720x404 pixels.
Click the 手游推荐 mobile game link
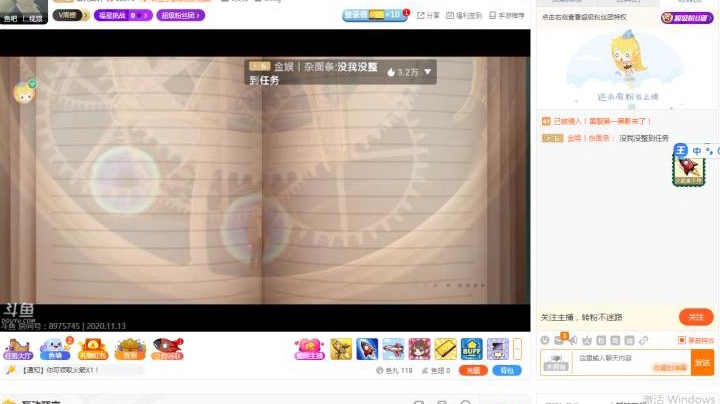tap(506, 15)
